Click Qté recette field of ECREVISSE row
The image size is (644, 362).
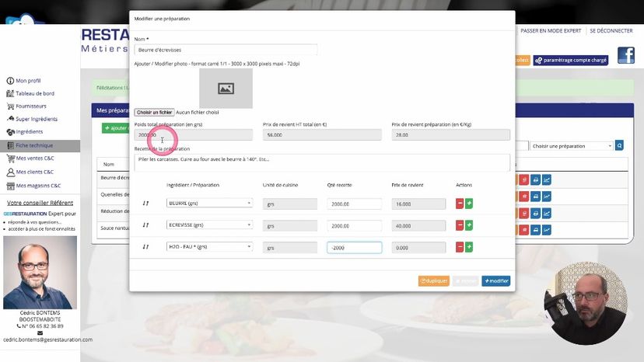[355, 225]
